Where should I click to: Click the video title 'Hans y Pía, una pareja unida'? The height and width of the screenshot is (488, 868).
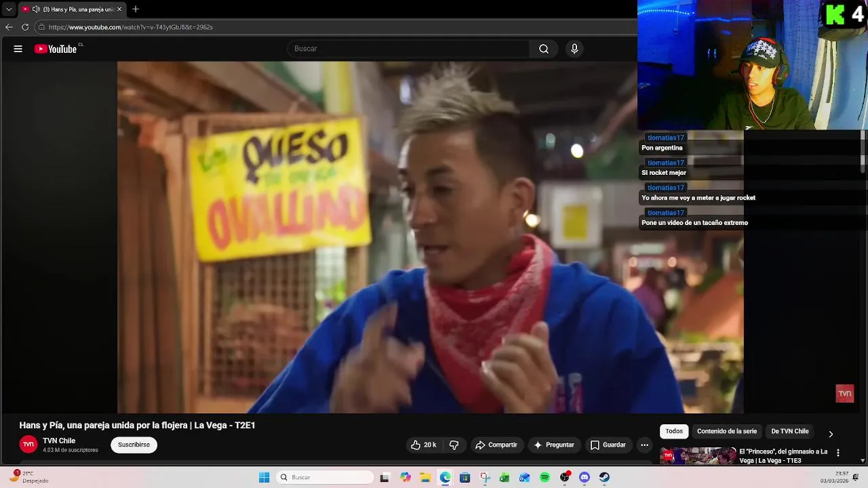(137, 425)
